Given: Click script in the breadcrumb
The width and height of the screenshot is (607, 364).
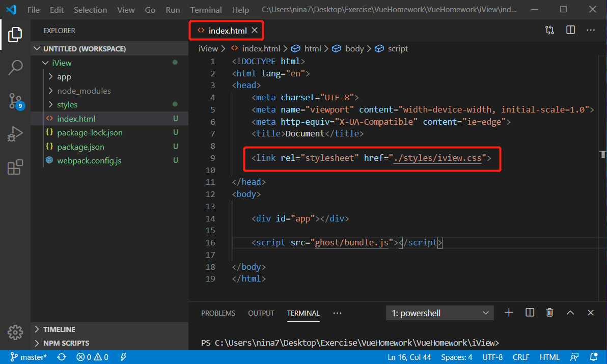Looking at the screenshot, I should pyautogui.click(x=398, y=49).
